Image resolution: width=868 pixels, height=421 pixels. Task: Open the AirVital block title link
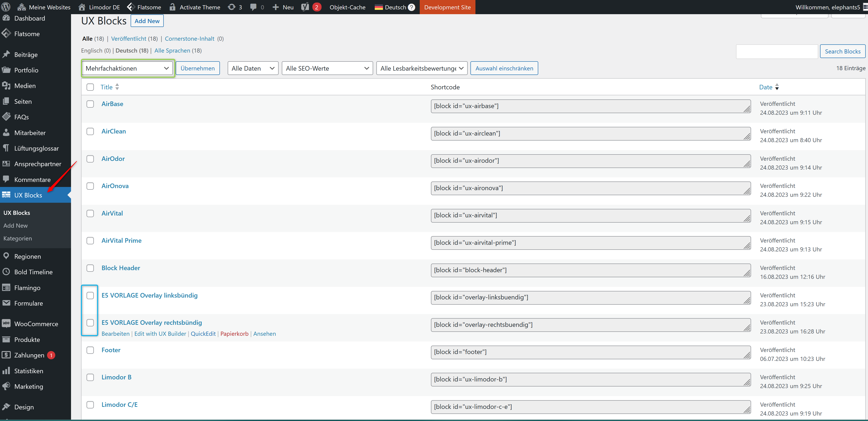click(112, 213)
